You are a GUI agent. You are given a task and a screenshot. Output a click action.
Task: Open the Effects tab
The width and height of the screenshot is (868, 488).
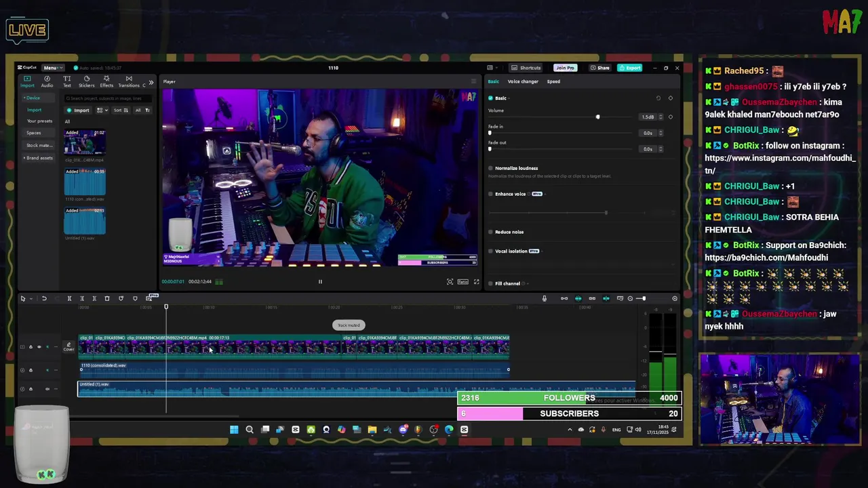pyautogui.click(x=106, y=81)
